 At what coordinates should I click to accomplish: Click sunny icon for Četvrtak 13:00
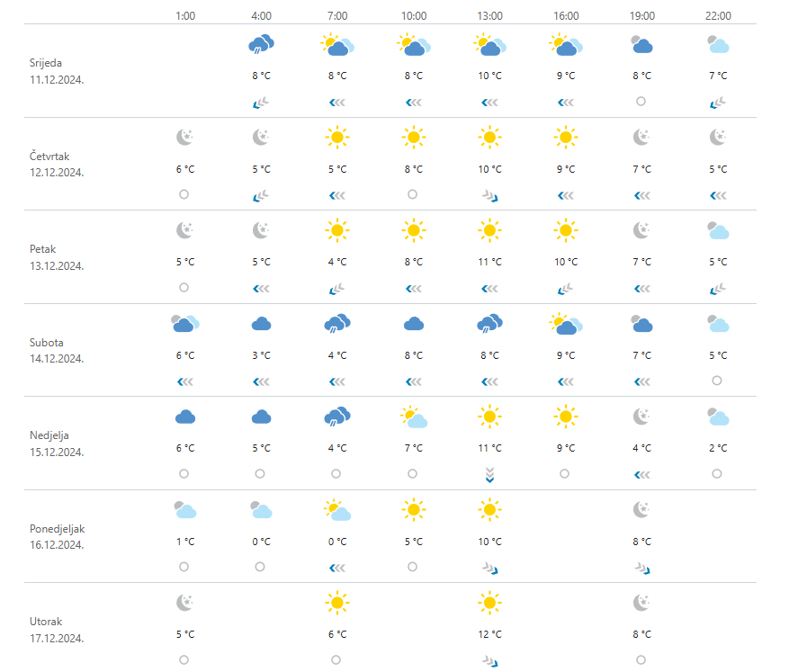tap(489, 137)
